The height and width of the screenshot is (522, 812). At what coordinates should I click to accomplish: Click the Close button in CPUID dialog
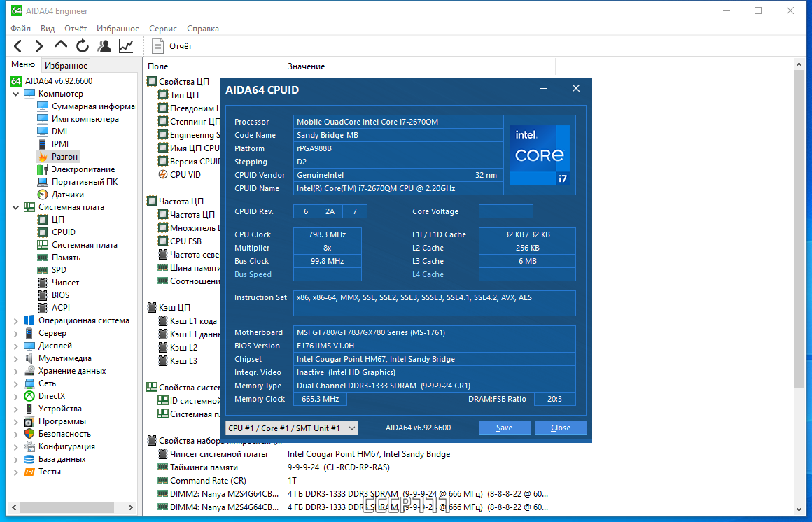pyautogui.click(x=560, y=428)
